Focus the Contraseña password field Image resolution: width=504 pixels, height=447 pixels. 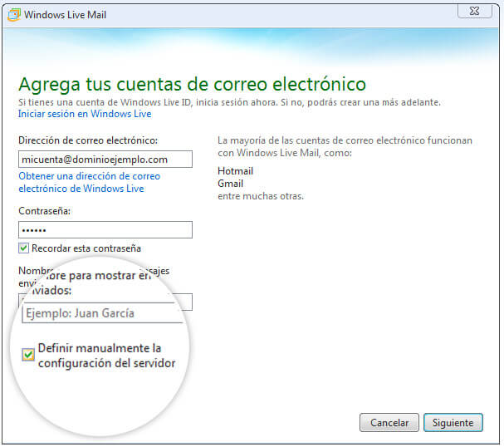pos(105,229)
